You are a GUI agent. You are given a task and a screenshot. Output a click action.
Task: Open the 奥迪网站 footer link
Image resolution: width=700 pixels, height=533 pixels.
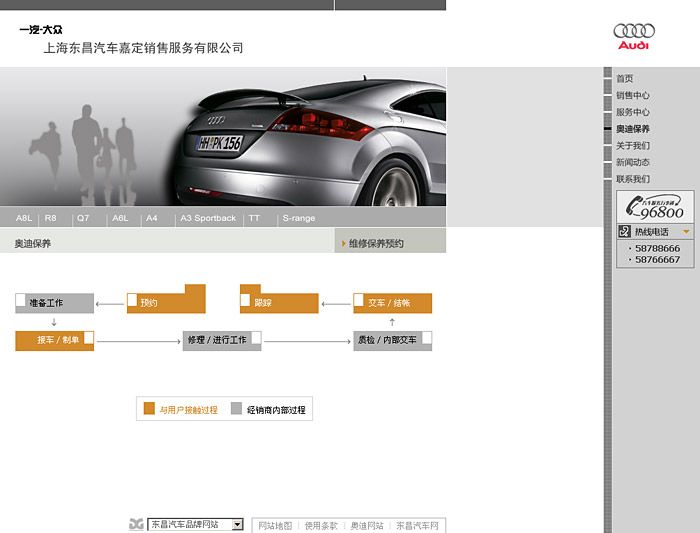point(367,526)
